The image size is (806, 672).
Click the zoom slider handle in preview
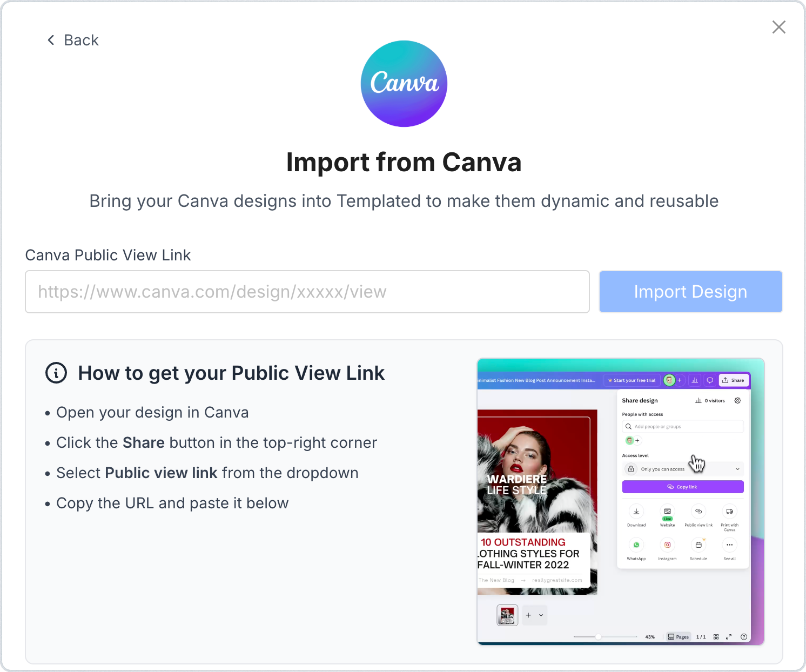599,637
